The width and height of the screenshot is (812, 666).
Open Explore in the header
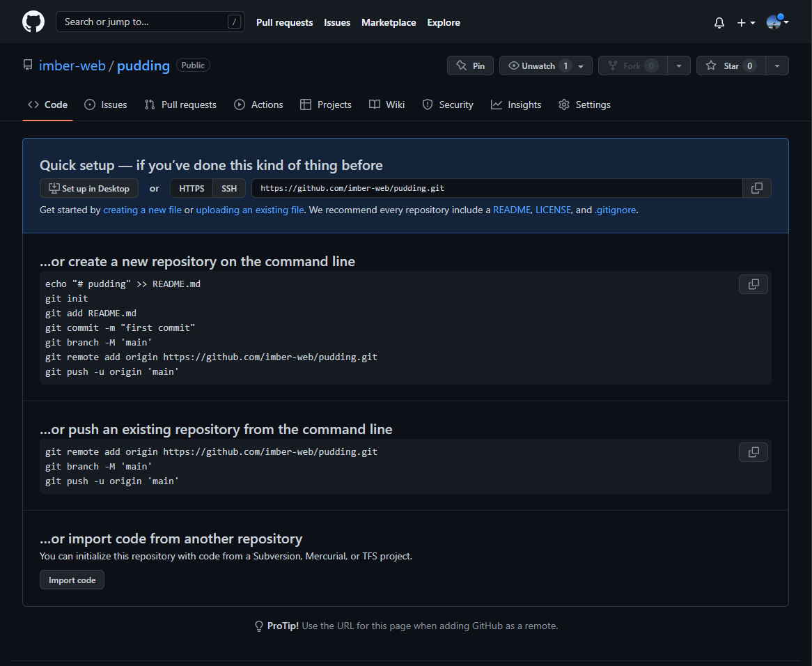(444, 22)
